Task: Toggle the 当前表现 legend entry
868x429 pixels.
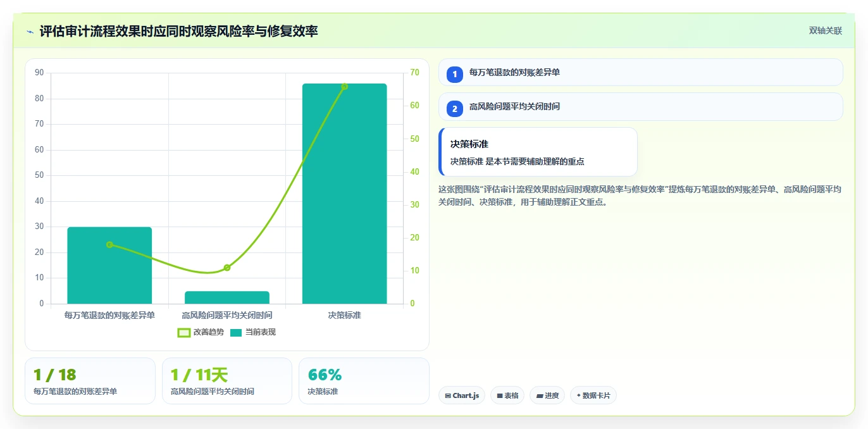Action: tap(252, 332)
